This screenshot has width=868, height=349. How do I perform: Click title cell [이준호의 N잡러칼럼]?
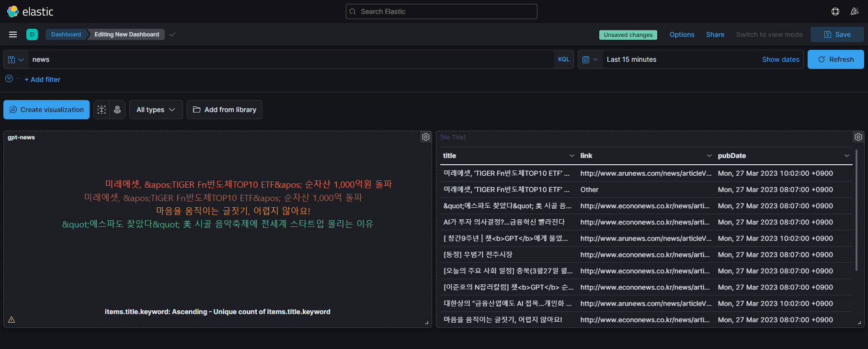point(509,287)
